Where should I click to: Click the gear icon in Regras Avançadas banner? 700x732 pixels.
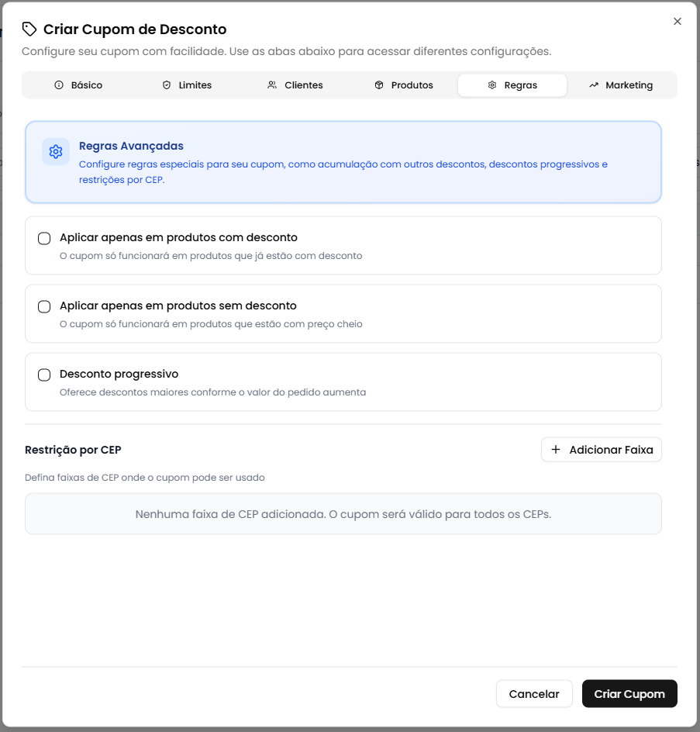(x=56, y=152)
